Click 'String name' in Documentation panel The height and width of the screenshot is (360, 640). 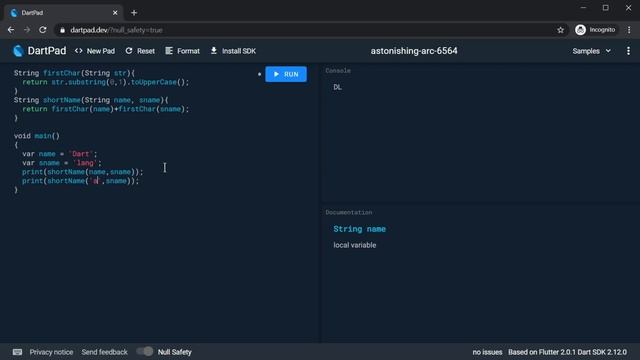tap(360, 229)
